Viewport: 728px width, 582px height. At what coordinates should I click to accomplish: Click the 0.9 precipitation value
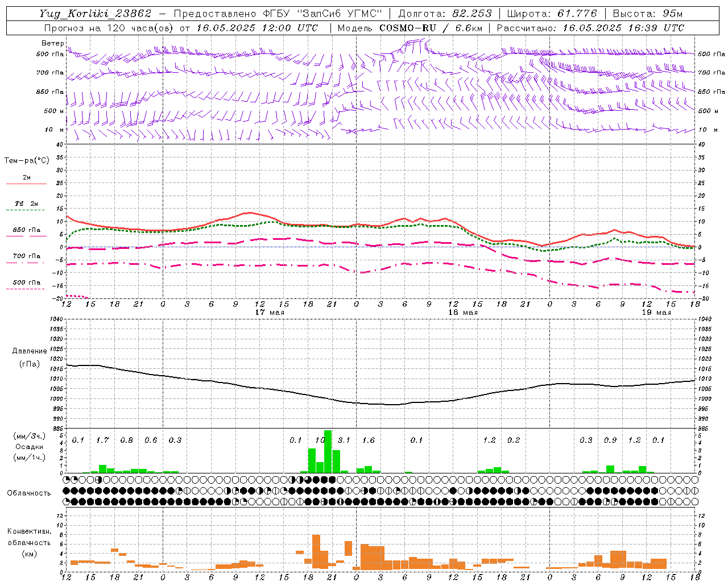(x=610, y=440)
